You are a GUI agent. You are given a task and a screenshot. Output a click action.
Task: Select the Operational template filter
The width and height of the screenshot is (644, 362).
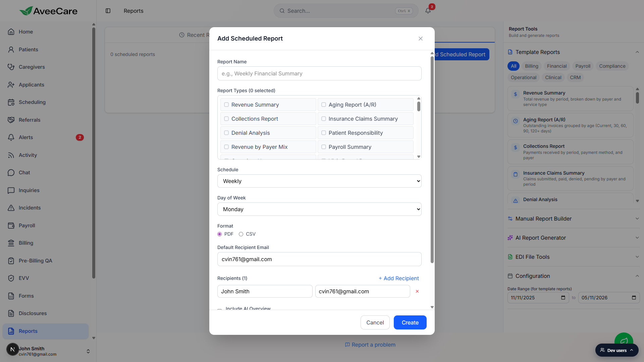524,77
